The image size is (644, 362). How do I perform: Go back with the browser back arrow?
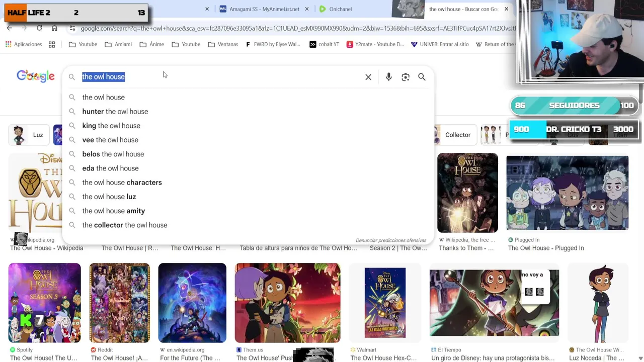click(x=9, y=28)
